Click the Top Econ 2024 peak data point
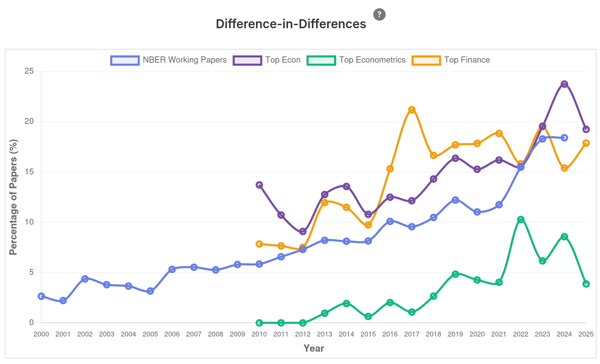 click(564, 84)
